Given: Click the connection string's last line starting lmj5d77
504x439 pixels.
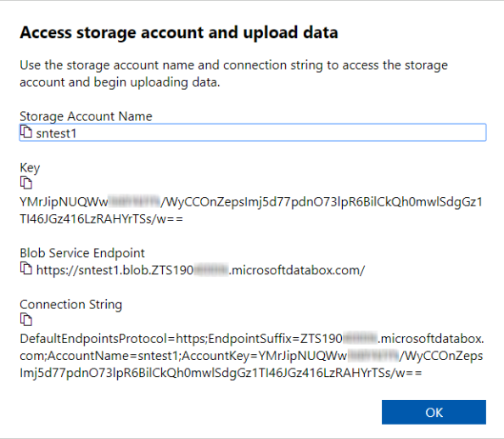Looking at the screenshot, I should pos(221,373).
